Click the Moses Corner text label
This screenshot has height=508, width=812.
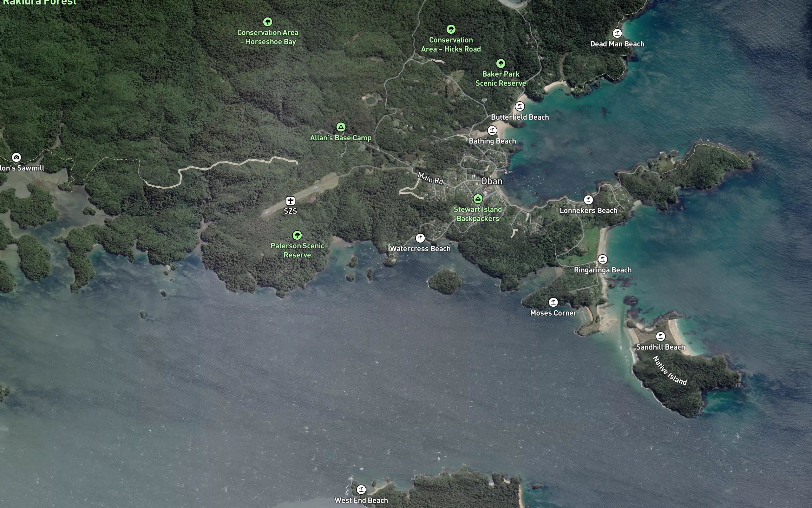pyautogui.click(x=553, y=313)
